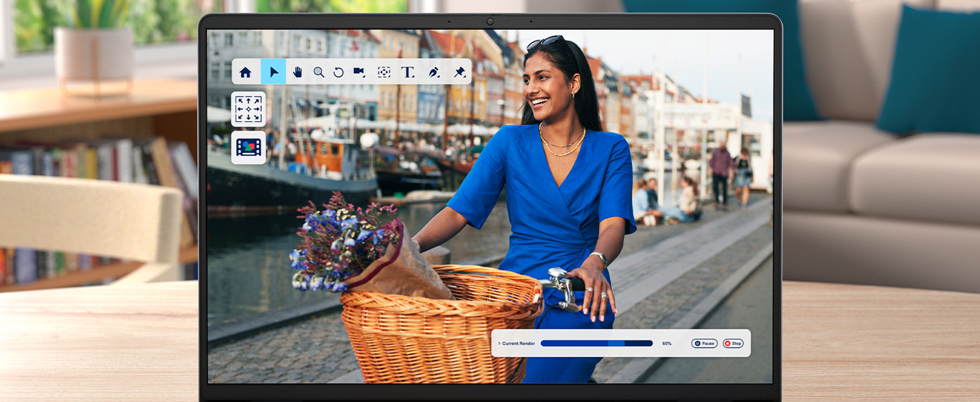
Task: Select the dashed focus target tool
Action: [x=384, y=72]
